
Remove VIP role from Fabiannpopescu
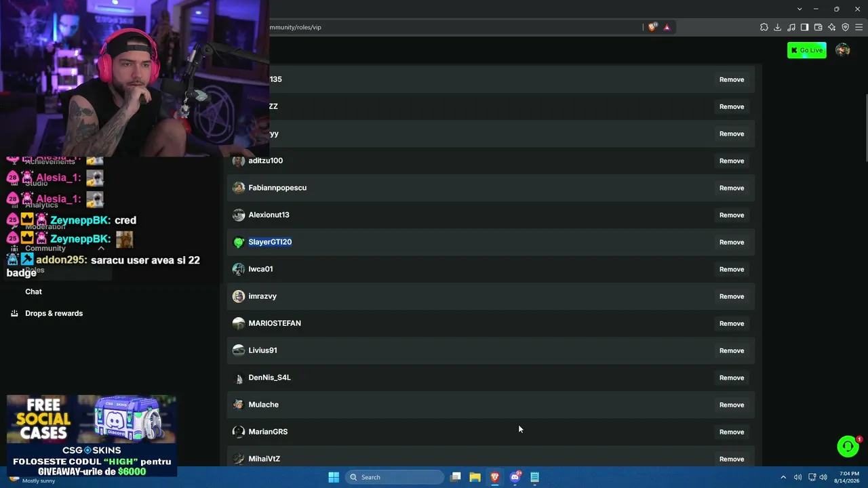[732, 188]
